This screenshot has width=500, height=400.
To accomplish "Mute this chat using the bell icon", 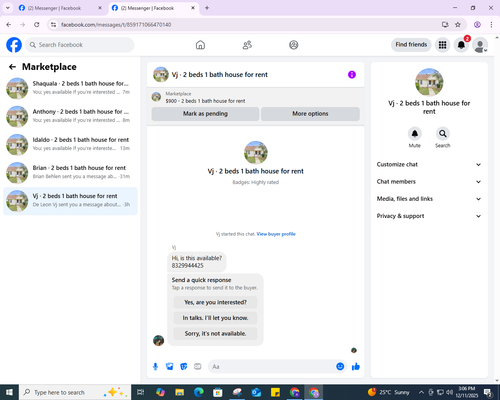I will point(415,134).
